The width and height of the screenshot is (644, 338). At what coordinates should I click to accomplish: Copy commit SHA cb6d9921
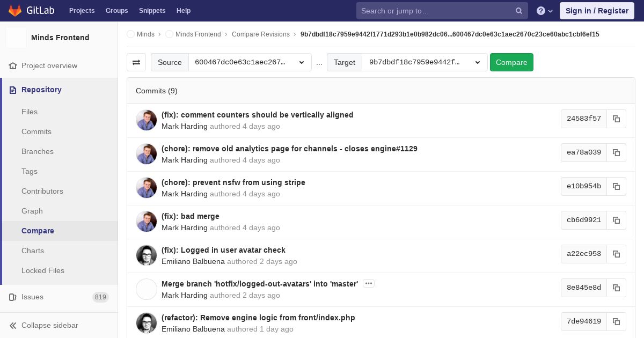[616, 221]
